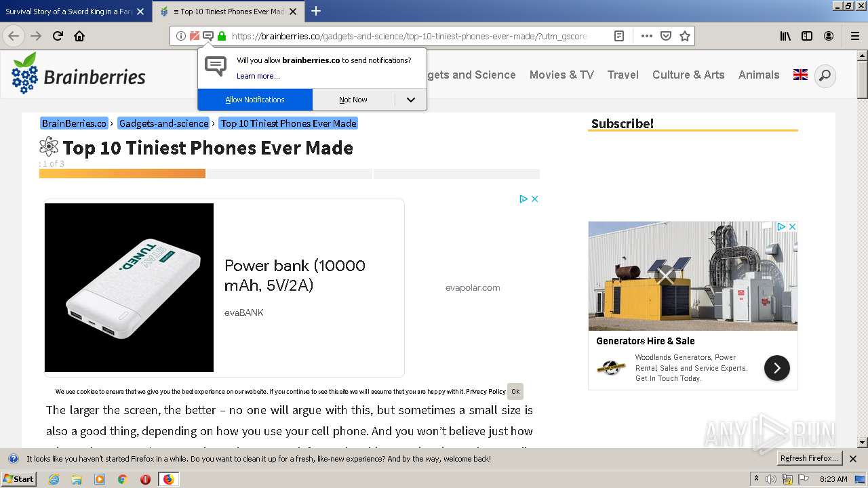Accept cookies with Ok button
Image resolution: width=868 pixels, height=488 pixels.
coord(515,391)
